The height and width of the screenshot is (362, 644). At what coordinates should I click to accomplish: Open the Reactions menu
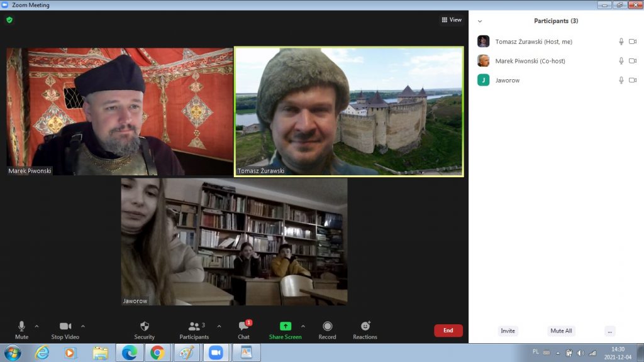365,330
